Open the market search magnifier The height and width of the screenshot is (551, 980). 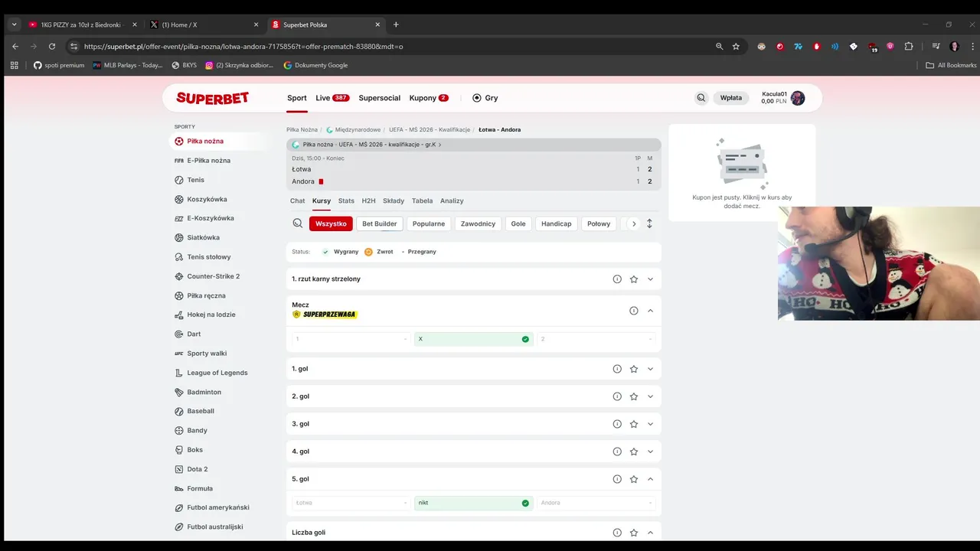click(x=298, y=223)
